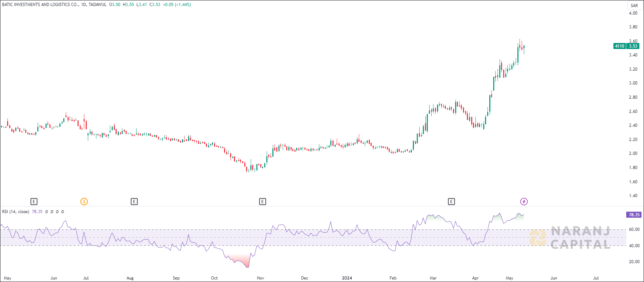
Task: Click the 2.00 price axis label
Action: pos(633,153)
